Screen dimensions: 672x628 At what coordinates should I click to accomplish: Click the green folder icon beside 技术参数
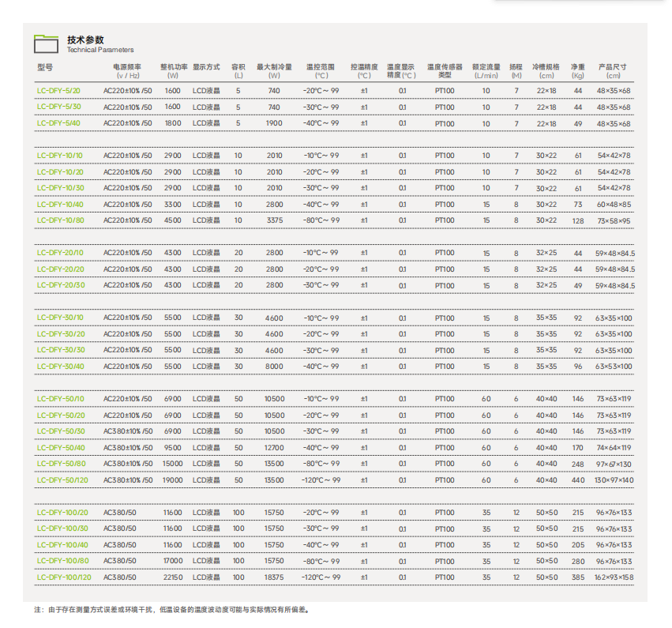[x=46, y=43]
